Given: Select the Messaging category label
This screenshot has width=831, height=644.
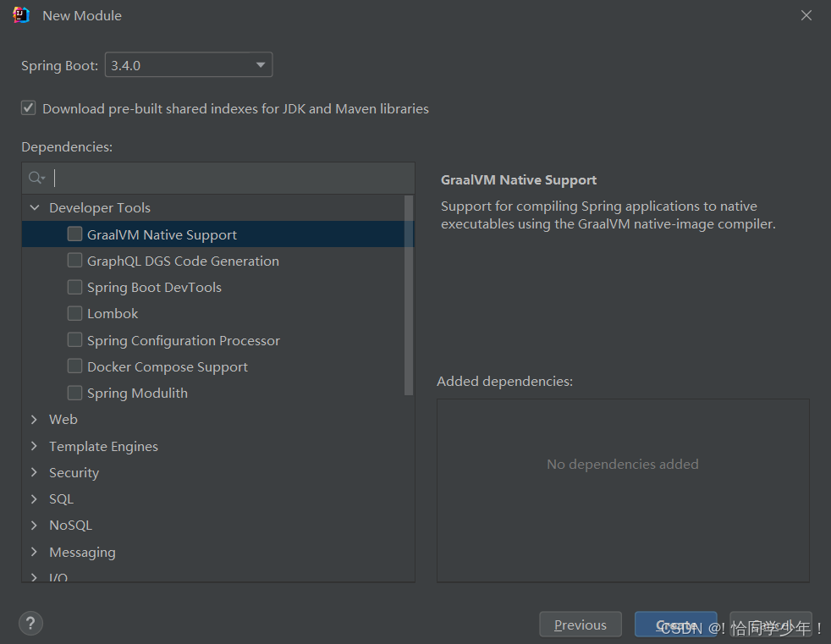Looking at the screenshot, I should (82, 552).
